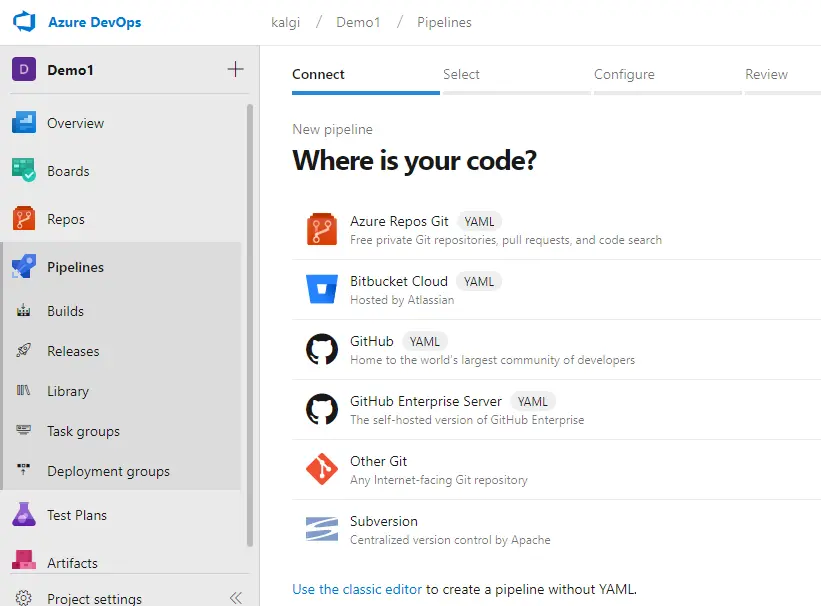Select the GitHub octocat icon
Screen dimensions: 821x606
[321, 349]
